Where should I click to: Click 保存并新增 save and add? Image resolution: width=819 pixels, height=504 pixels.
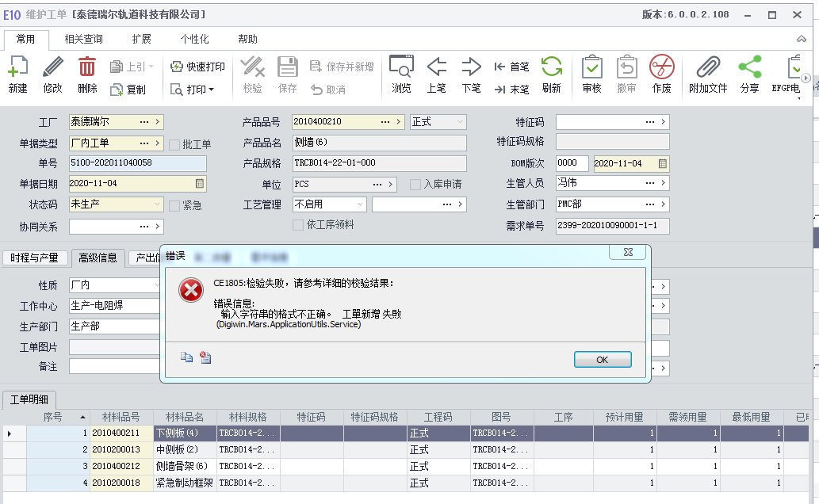pos(343,67)
